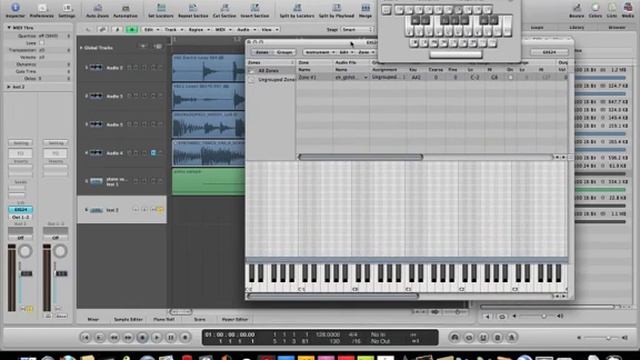The width and height of the screenshot is (640, 360).
Task: Click the Bounce toolbar icon
Action: (x=577, y=10)
